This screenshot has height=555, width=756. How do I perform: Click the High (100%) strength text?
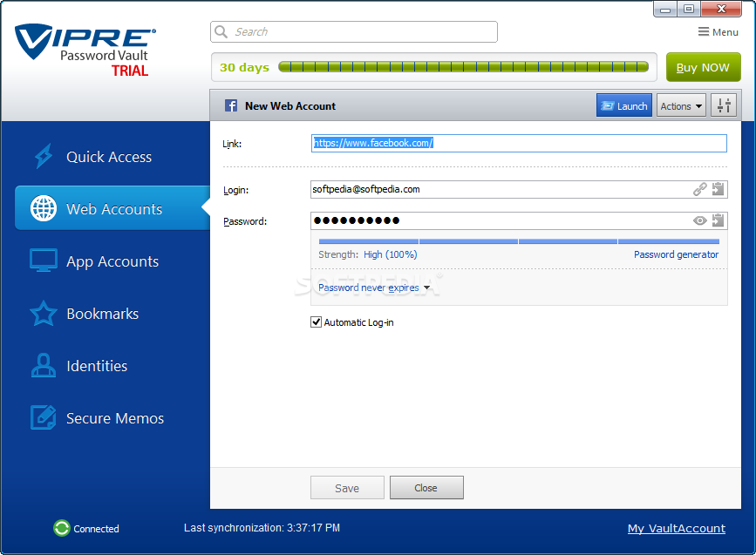pos(390,254)
